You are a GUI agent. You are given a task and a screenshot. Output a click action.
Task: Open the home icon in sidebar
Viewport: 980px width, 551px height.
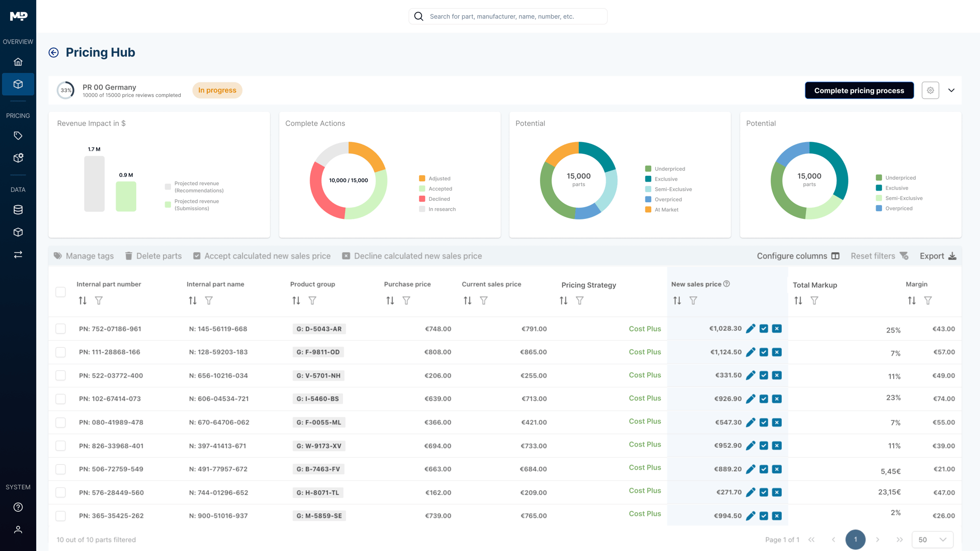pos(18,62)
